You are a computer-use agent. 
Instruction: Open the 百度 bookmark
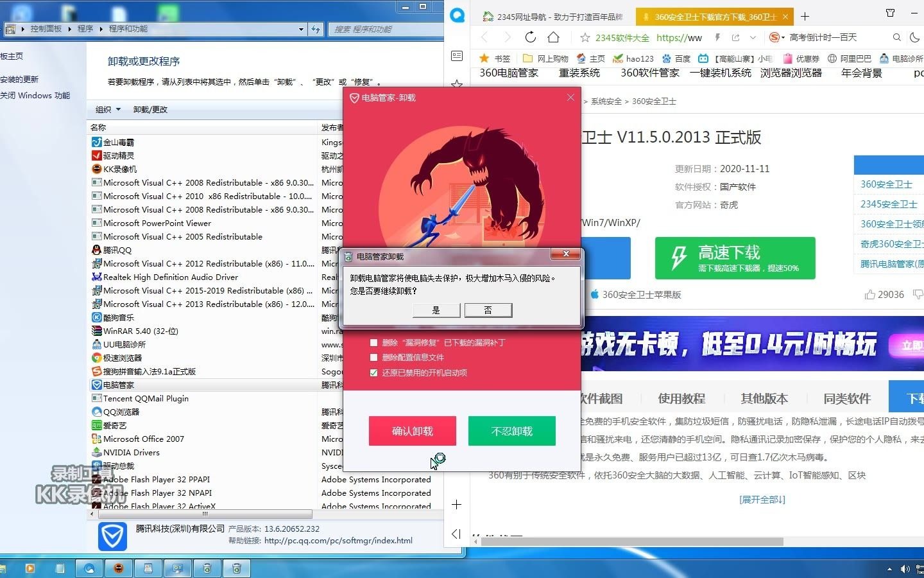click(x=676, y=58)
